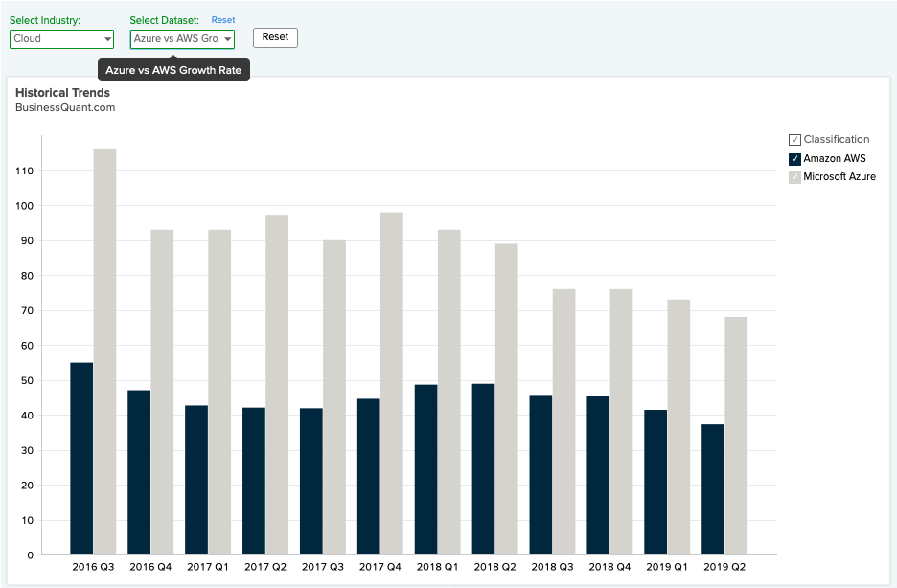Click the Microsoft Azure bar for 2018 Q3
897x588 pixels.
(x=564, y=421)
